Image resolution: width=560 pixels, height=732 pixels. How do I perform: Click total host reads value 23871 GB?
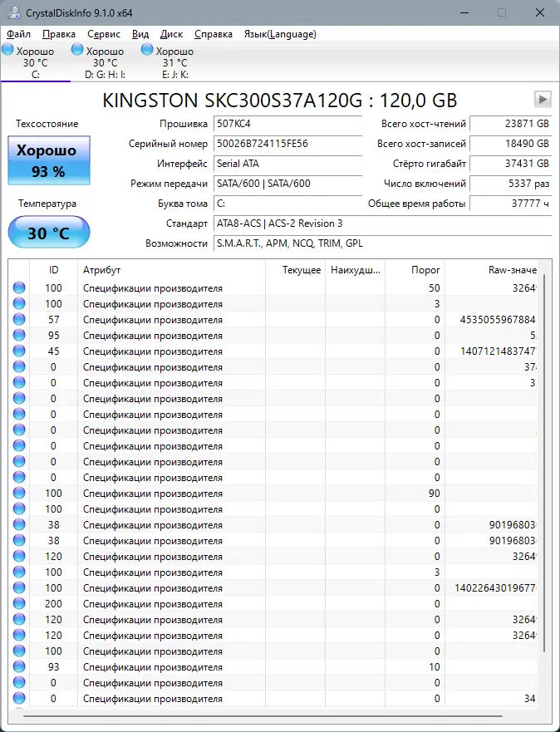pos(510,124)
